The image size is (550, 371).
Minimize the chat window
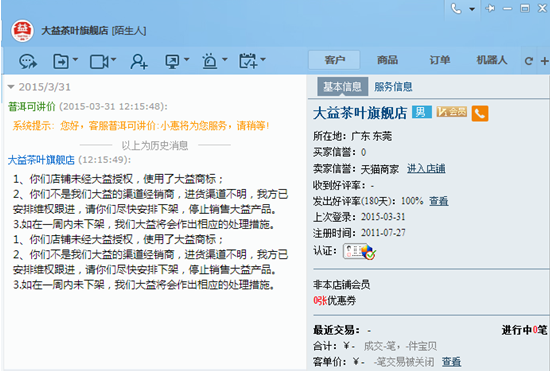pos(508,8)
